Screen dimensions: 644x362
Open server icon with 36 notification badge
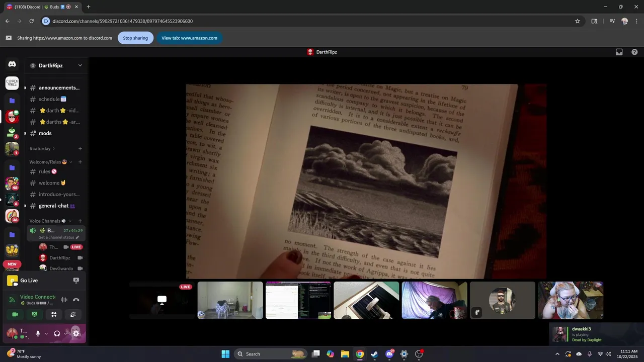click(x=12, y=216)
